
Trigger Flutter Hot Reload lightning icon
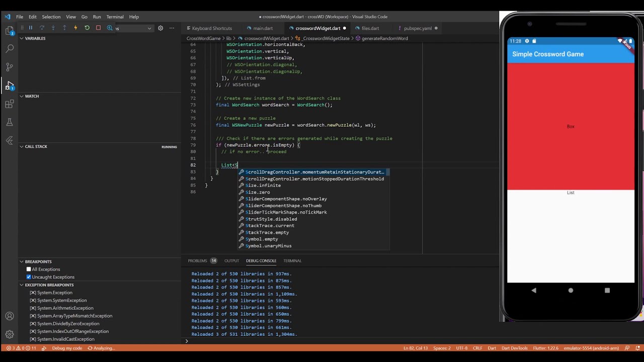tap(75, 28)
